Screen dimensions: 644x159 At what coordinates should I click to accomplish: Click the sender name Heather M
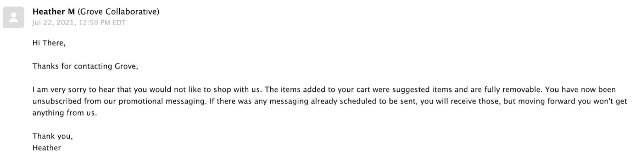coord(54,11)
